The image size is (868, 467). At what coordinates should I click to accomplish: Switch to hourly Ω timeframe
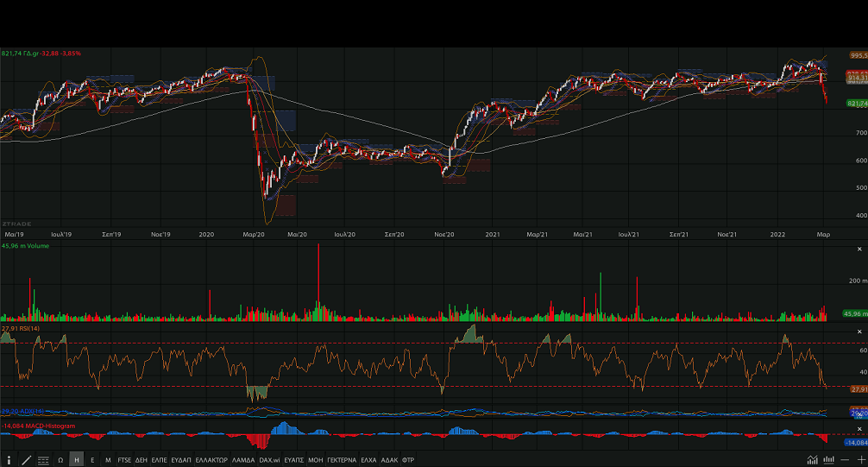click(60, 460)
